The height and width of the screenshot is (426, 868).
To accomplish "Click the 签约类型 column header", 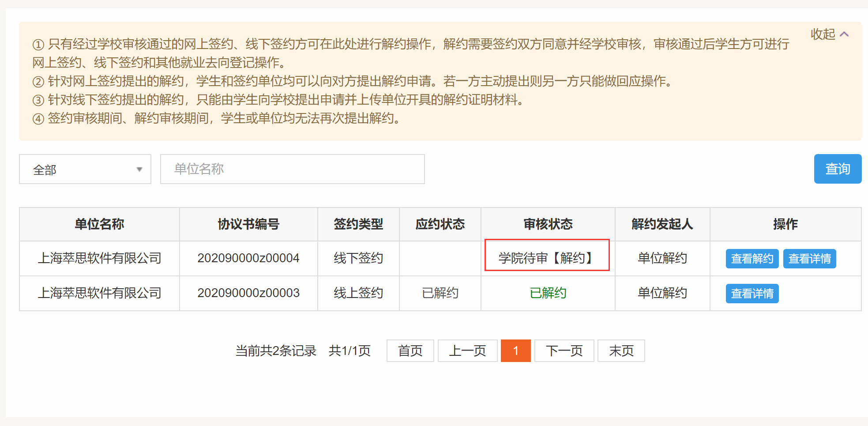I will tap(358, 224).
